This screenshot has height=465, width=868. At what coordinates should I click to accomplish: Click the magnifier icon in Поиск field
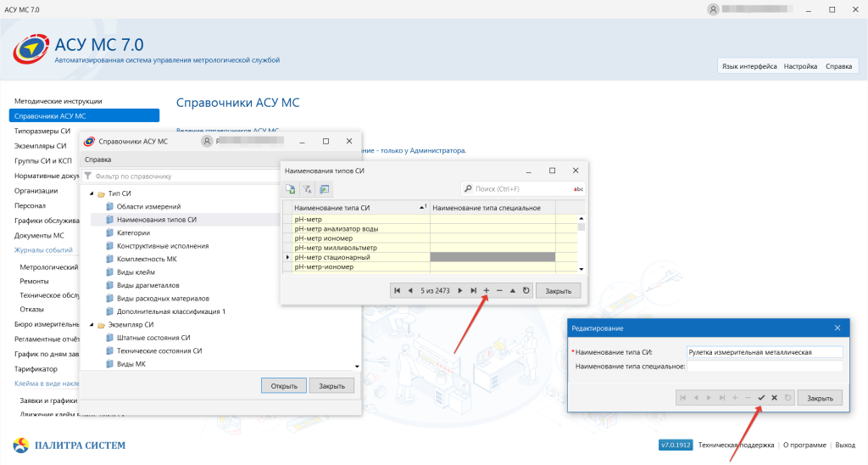(468, 189)
